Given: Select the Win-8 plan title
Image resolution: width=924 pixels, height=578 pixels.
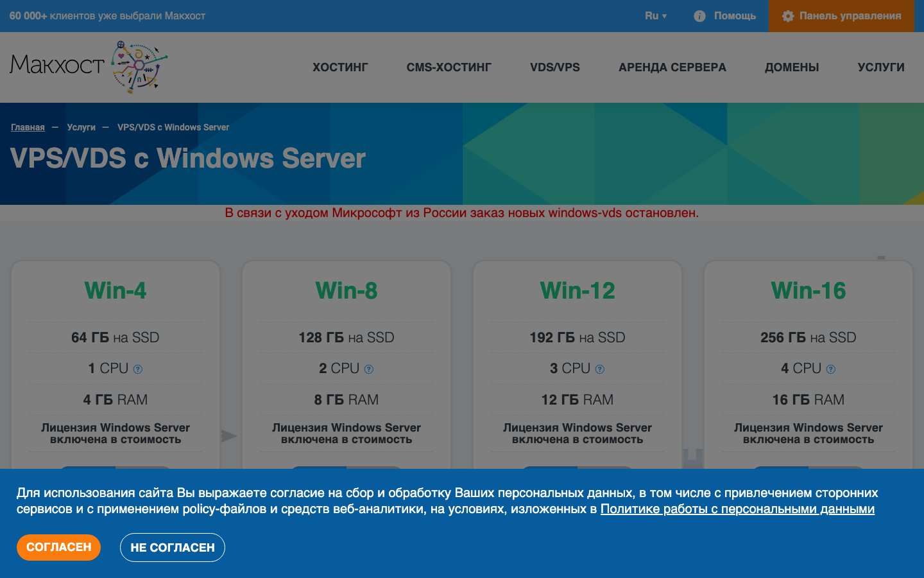Looking at the screenshot, I should point(346,290).
